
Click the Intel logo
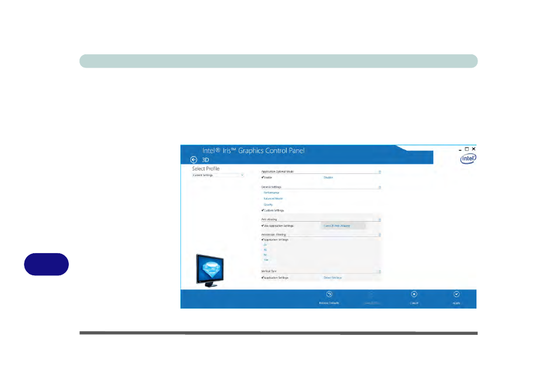[468, 158]
